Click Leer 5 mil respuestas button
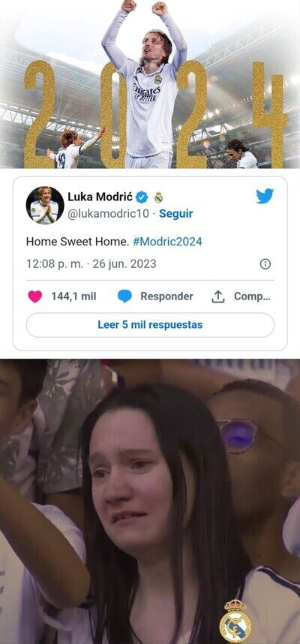300x644 pixels. 150,325
